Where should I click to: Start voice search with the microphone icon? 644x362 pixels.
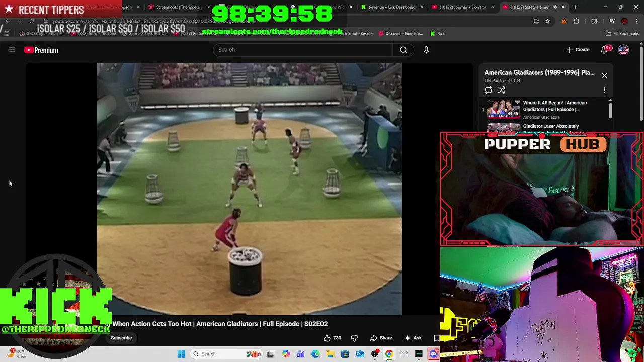426,50
